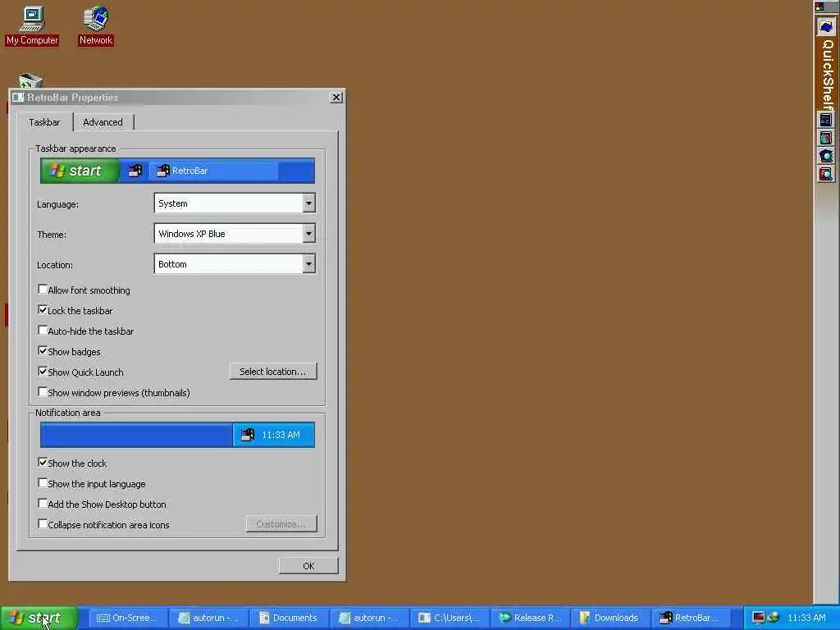
Task: Open the My Computer desktop icon
Action: click(x=32, y=26)
